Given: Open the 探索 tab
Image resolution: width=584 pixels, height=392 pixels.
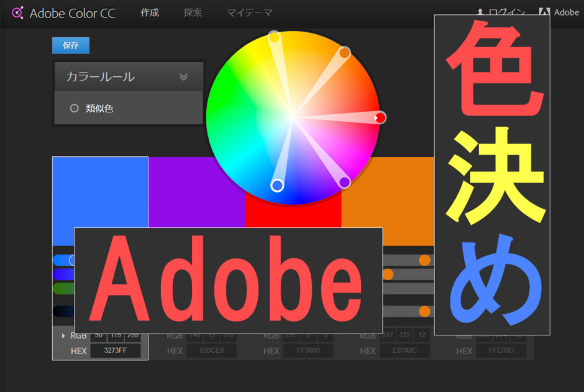Looking at the screenshot, I should point(193,12).
